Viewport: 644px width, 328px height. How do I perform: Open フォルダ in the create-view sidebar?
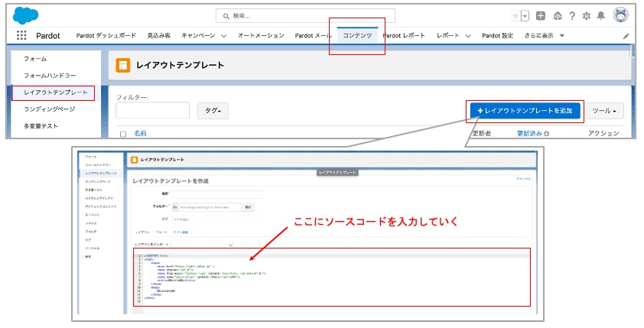91,232
